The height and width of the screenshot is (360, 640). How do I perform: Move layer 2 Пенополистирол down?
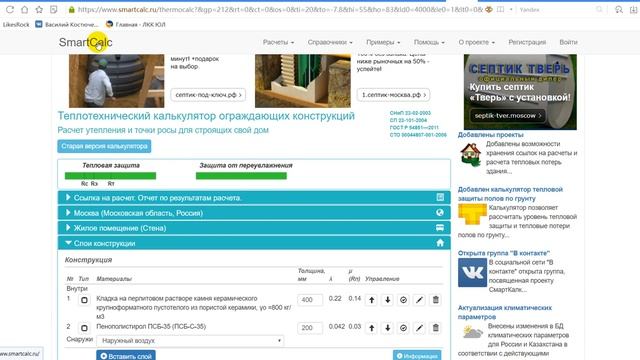[387, 328]
